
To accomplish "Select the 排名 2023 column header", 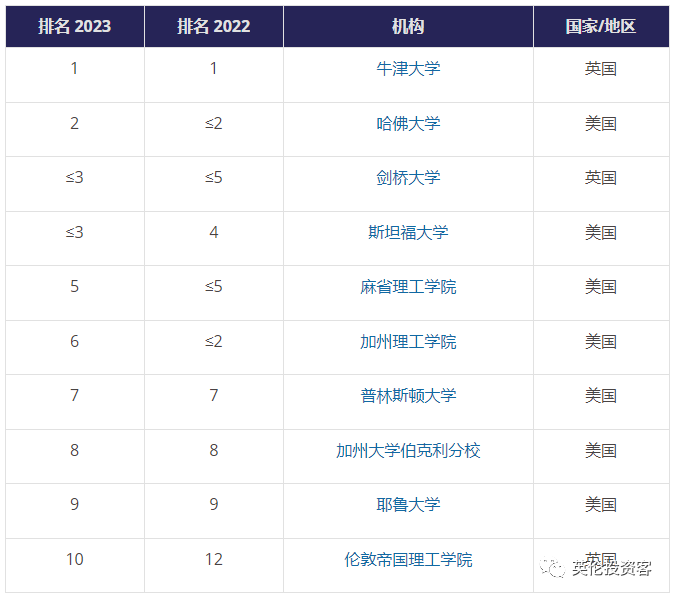I will pyautogui.click(x=75, y=26).
